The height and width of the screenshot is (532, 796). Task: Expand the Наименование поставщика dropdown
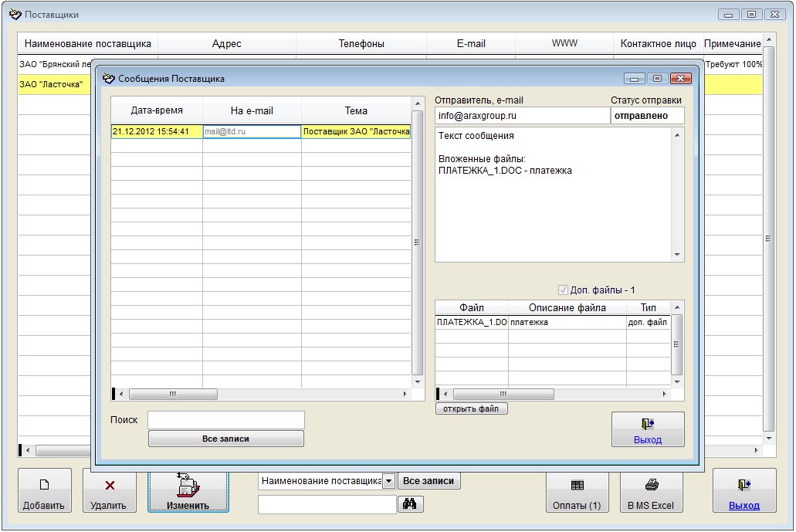point(389,481)
